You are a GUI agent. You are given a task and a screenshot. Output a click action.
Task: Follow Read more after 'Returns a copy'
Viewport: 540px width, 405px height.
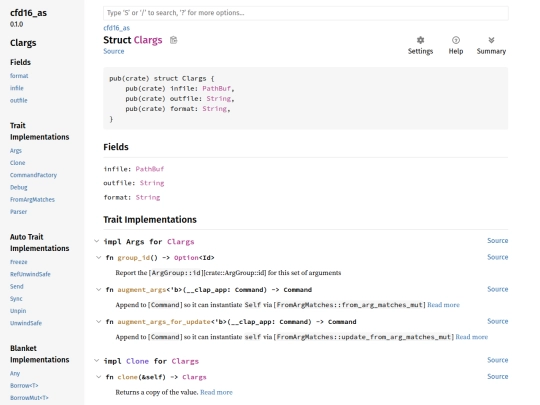pos(216,392)
